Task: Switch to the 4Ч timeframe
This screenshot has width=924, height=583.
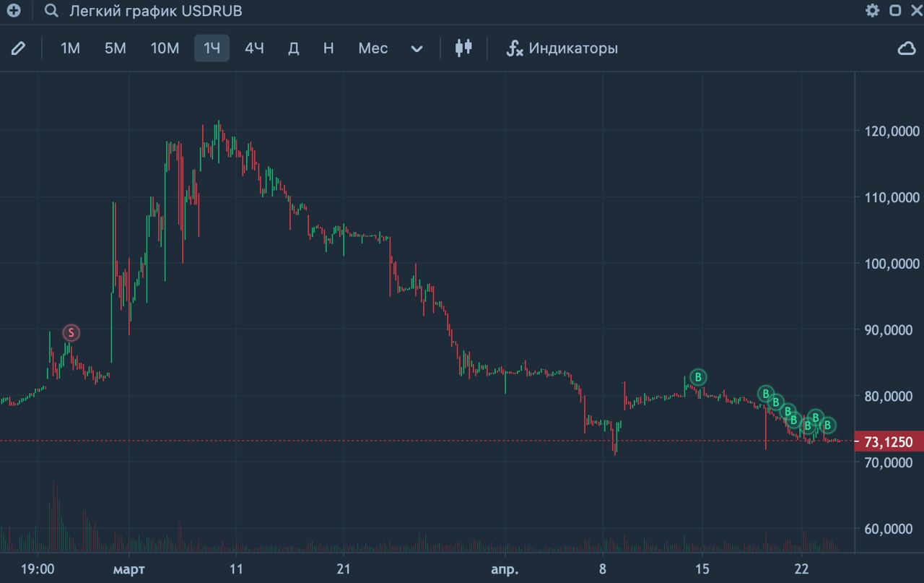Action: click(x=254, y=48)
